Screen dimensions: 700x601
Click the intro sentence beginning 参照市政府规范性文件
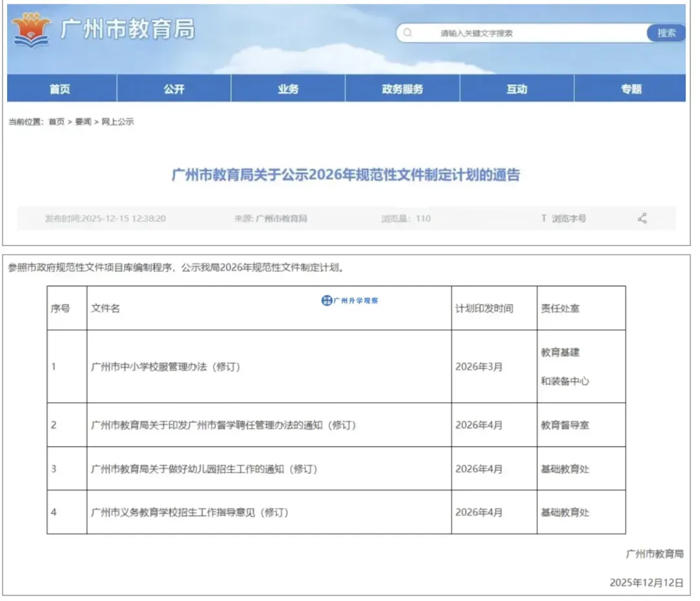click(176, 267)
